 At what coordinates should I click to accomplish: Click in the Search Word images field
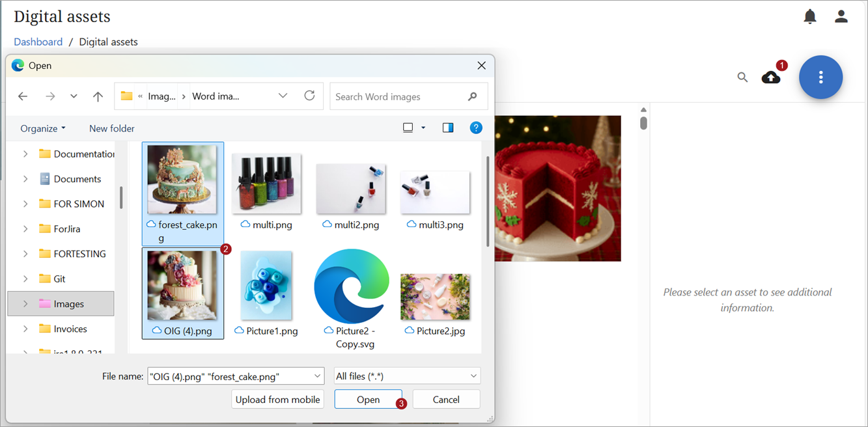[x=399, y=96]
